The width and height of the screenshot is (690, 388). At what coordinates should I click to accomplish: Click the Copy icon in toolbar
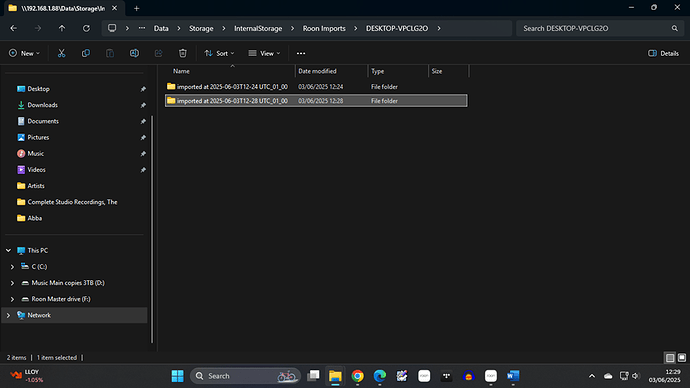coord(86,53)
